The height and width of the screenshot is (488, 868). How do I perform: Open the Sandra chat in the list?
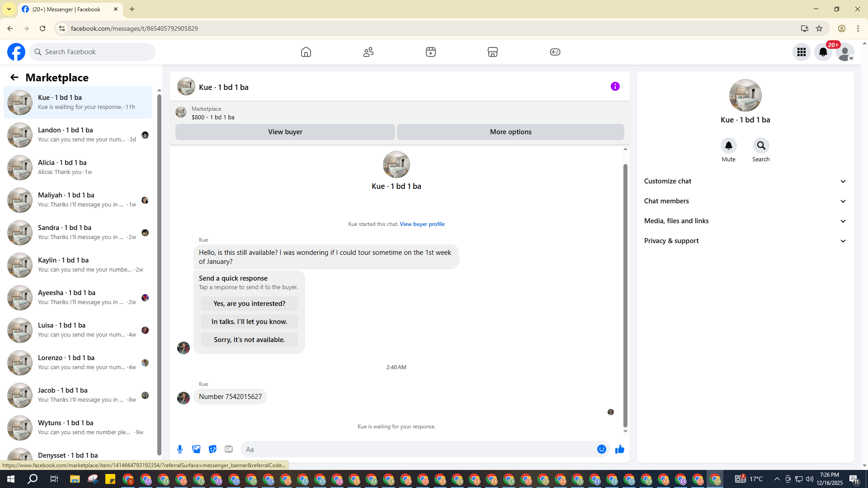(x=78, y=233)
